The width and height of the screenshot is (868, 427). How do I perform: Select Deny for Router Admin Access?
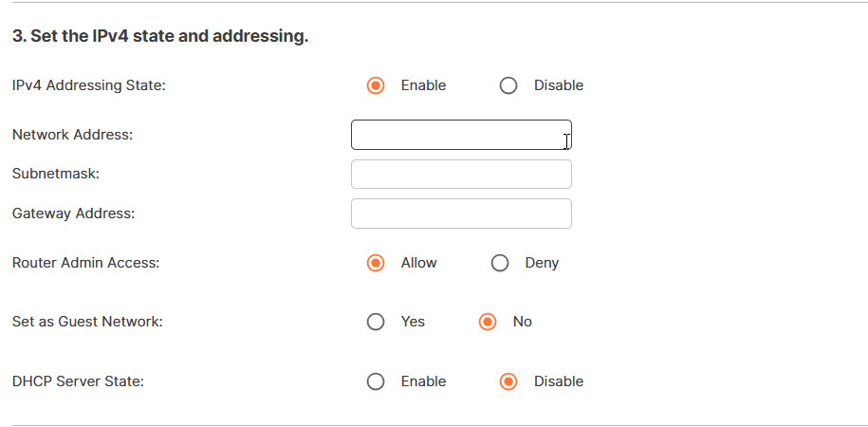500,263
